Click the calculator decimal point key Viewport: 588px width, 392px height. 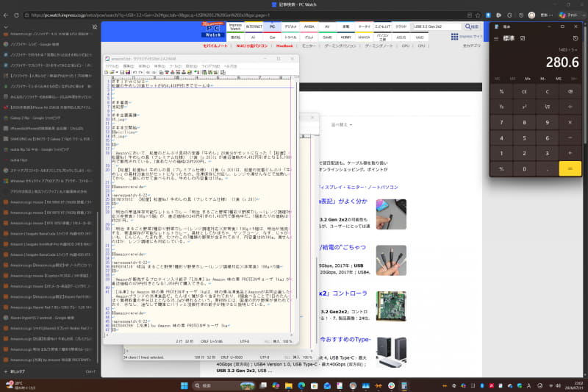(547, 169)
